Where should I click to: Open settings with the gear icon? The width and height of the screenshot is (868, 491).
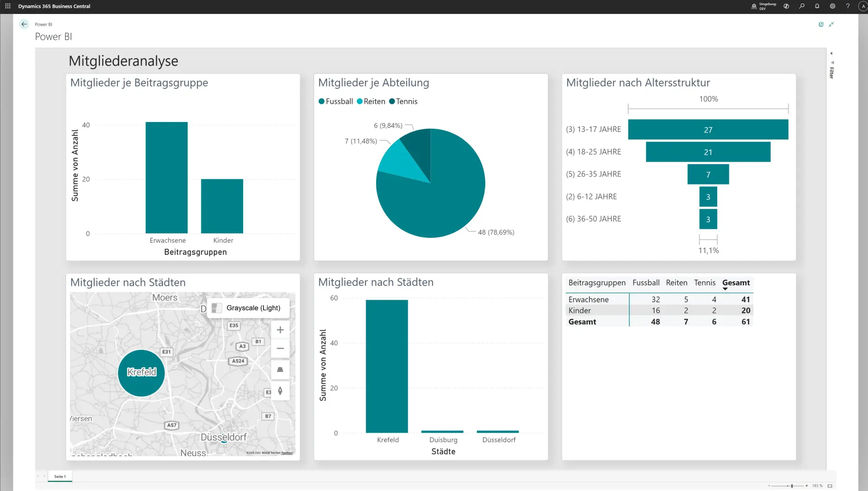[x=832, y=6]
